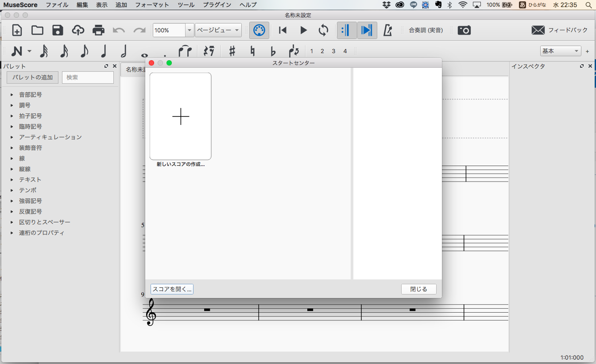Apply the flat accidental
Screen dimensions: 596x364
coord(272,51)
